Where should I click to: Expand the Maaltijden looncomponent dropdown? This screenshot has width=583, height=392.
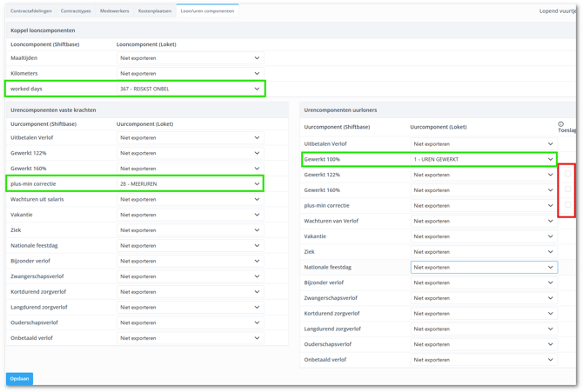pyautogui.click(x=190, y=58)
